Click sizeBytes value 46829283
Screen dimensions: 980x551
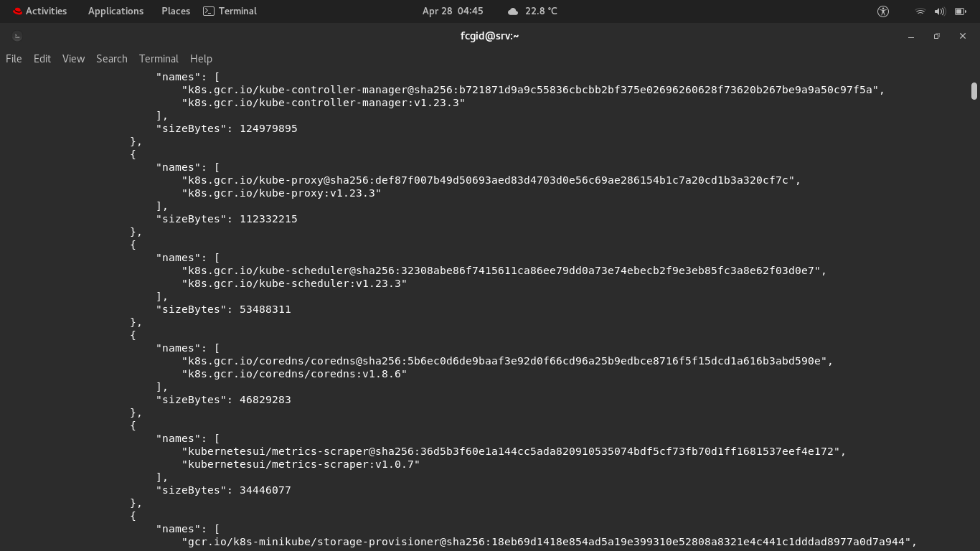(265, 400)
